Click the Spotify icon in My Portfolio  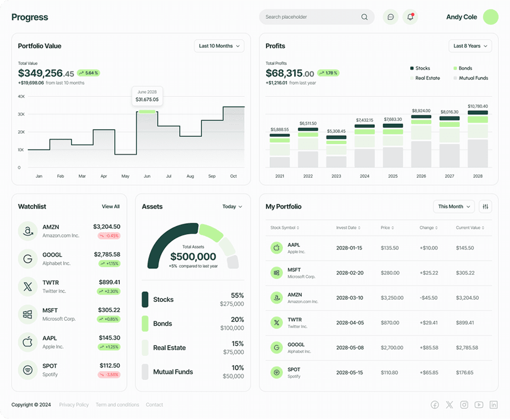pyautogui.click(x=277, y=372)
